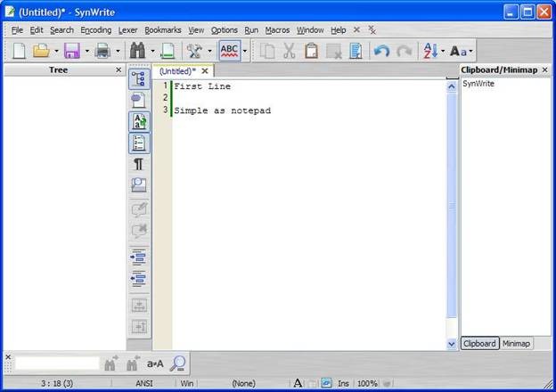Open the Options menu
Image resolution: width=556 pixels, height=392 pixels.
pos(225,30)
